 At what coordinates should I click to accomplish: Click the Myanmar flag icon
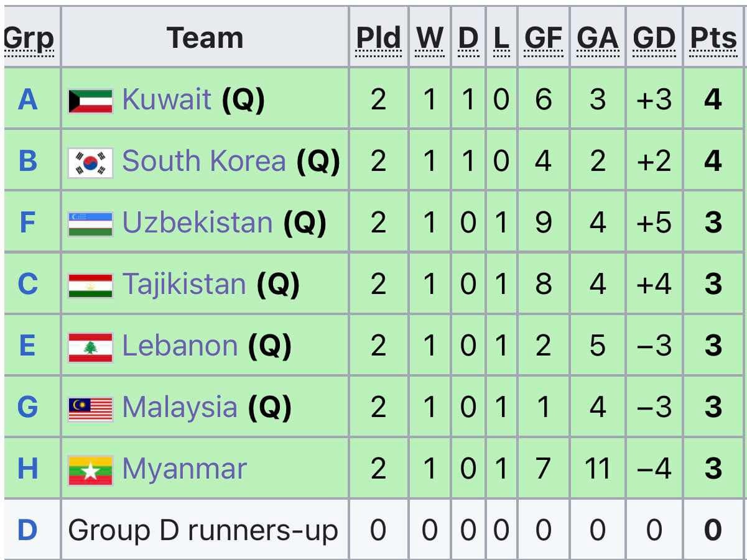(90, 470)
